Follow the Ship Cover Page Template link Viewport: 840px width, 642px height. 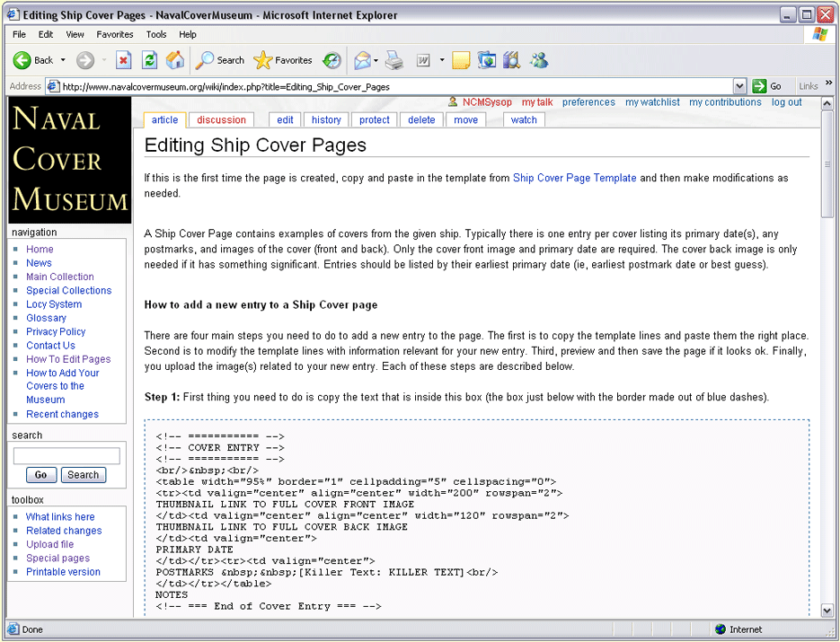click(x=574, y=178)
